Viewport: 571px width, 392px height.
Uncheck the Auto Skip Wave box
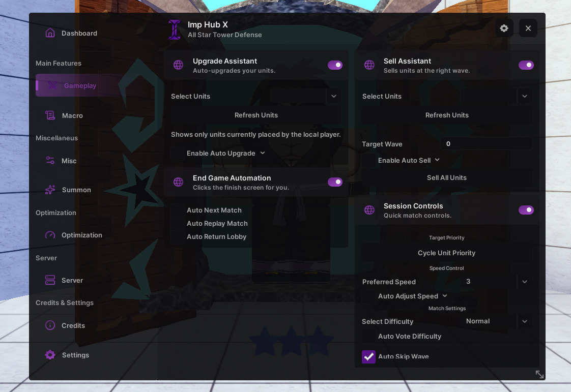368,357
